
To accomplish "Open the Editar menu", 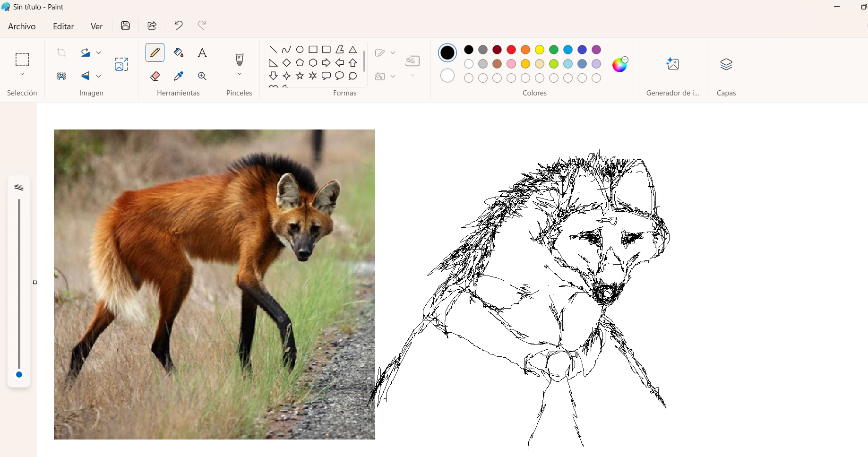I will pyautogui.click(x=63, y=26).
